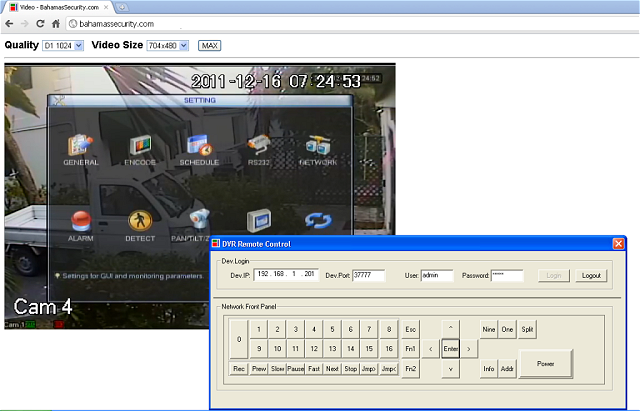Click front panel button 0
640x411 pixels.
(239, 339)
